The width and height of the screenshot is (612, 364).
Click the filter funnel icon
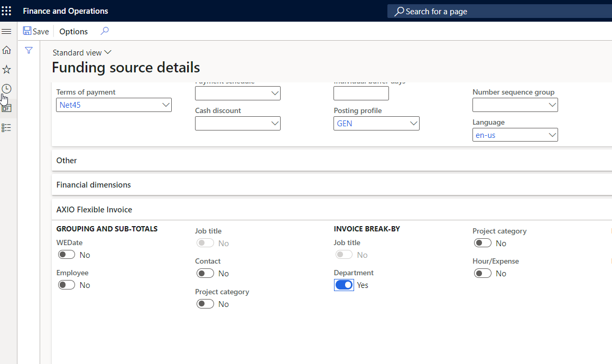click(29, 50)
